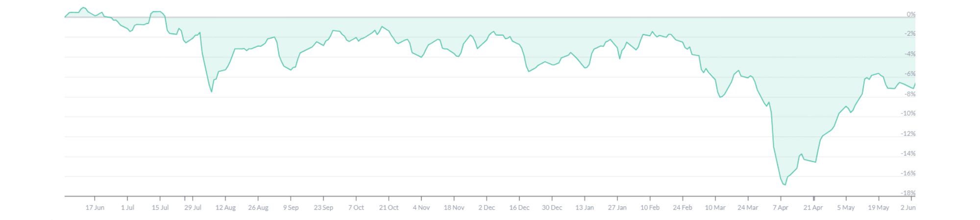Image resolution: width=980 pixels, height=220 pixels.
Task: Click the -18% y-axis label
Action: pos(908,193)
